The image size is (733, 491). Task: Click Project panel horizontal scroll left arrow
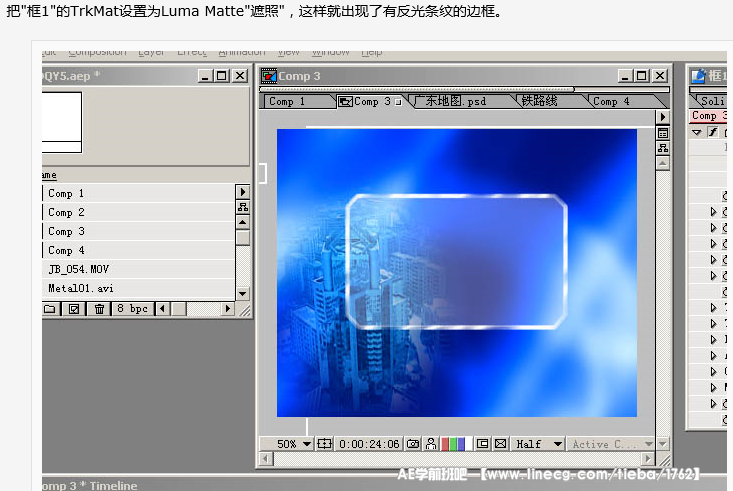pyautogui.click(x=162, y=309)
